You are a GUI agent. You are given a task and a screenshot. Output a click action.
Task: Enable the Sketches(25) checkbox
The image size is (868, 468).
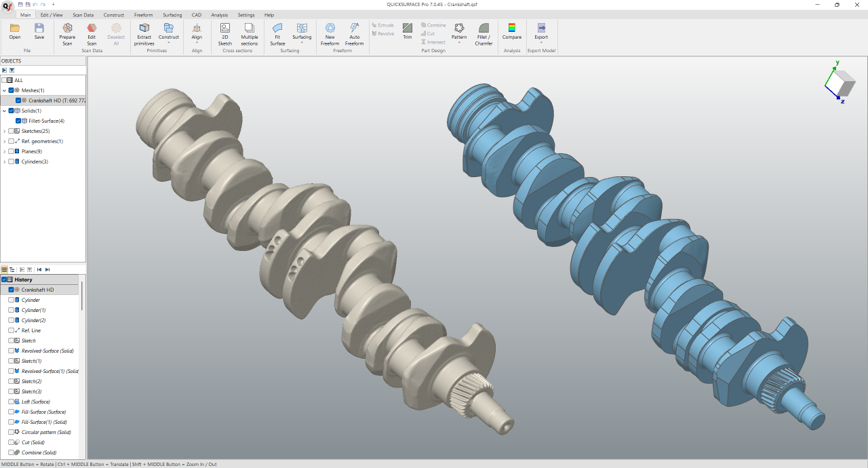tap(11, 131)
